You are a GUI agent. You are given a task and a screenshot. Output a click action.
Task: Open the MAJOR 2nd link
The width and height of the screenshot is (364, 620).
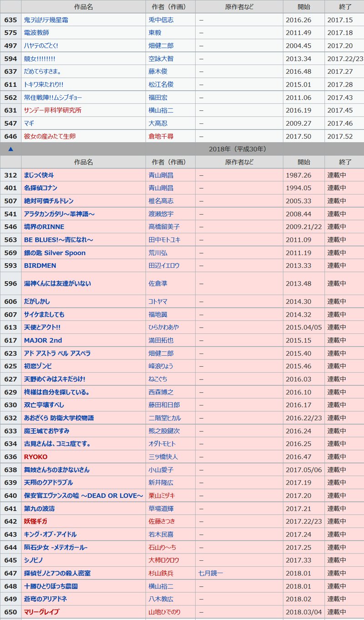click(x=43, y=340)
